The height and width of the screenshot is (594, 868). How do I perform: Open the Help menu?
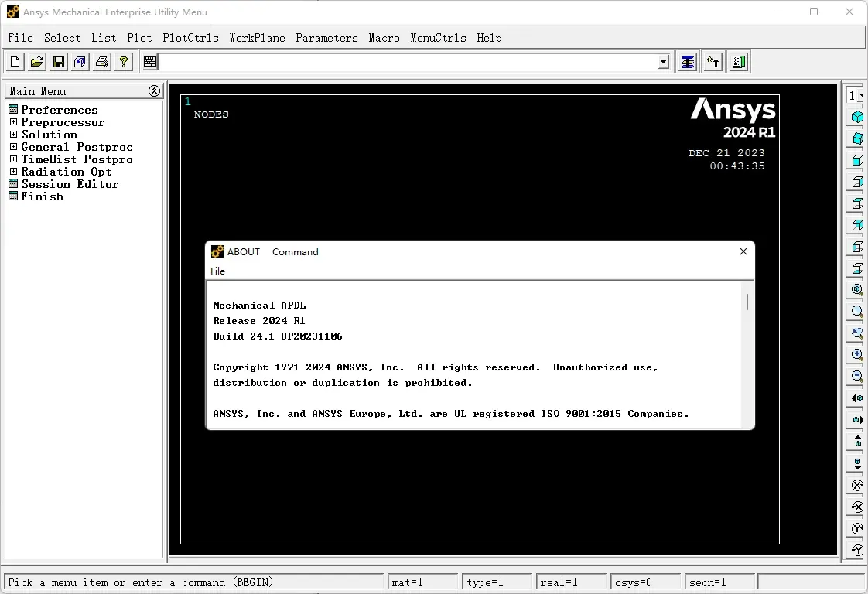tap(489, 38)
